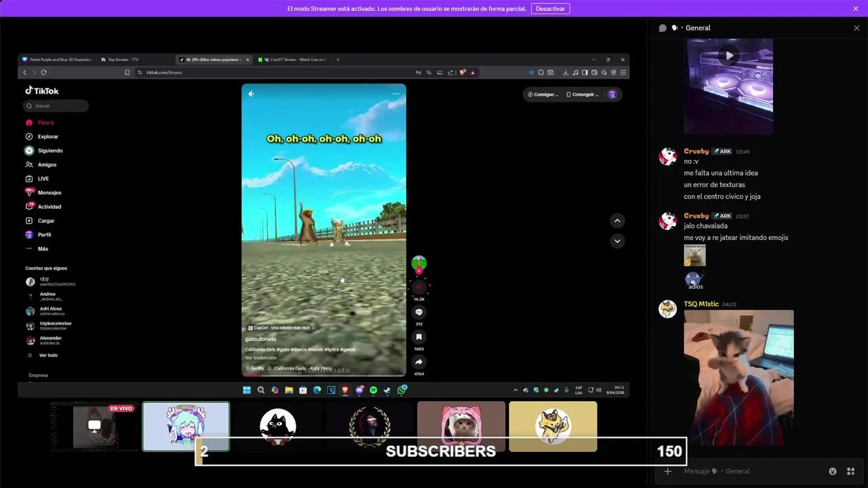Open the cat emoji image from Cruxby
Screen dimensions: 868x488
[x=695, y=256]
